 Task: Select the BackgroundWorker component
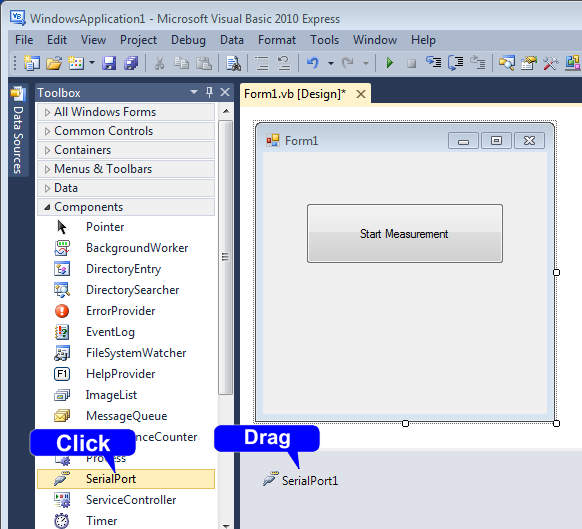point(126,248)
